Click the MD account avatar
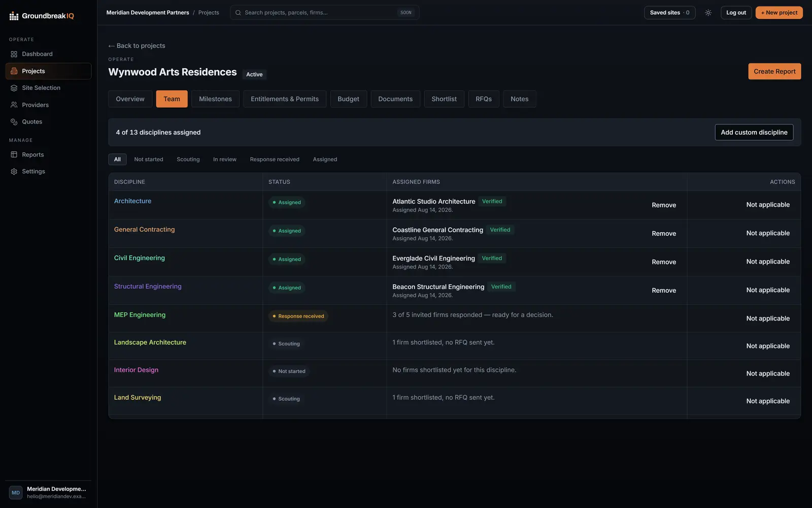 [16, 493]
